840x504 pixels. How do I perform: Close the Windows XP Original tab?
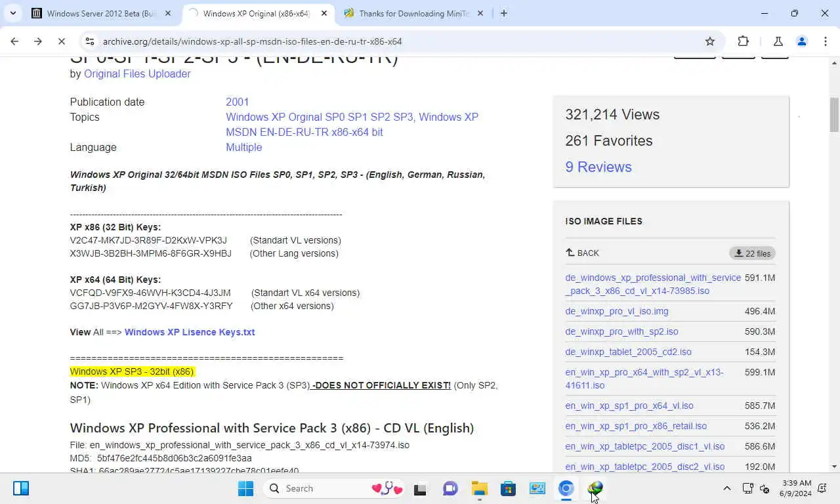pyautogui.click(x=324, y=13)
